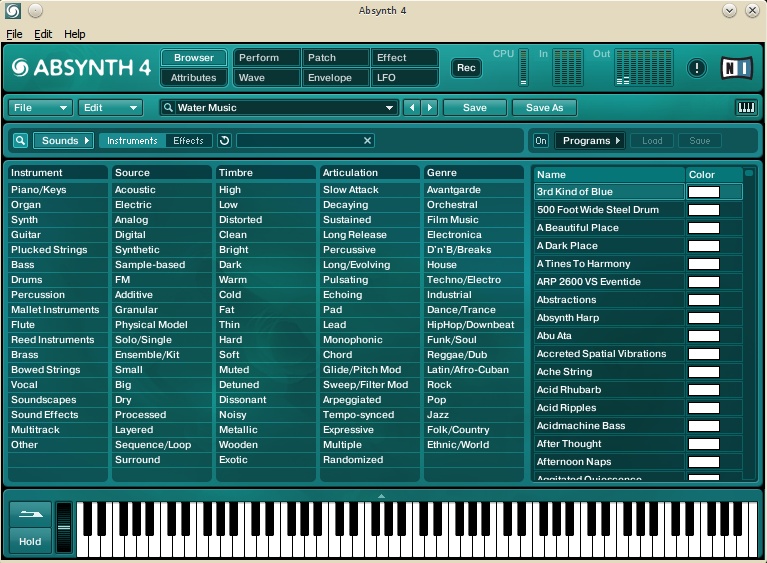Click color swatch for Abu Ata
Viewport: 767px width, 563px height.
(x=704, y=336)
